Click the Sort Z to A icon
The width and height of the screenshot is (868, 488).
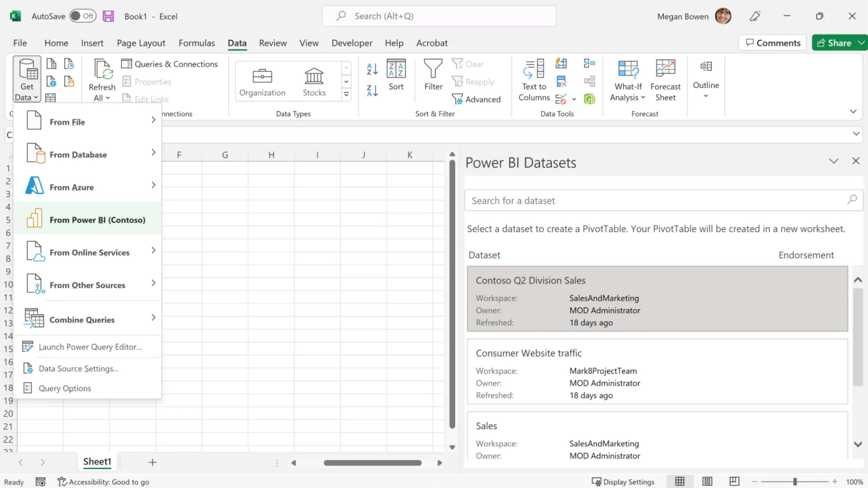[372, 90]
